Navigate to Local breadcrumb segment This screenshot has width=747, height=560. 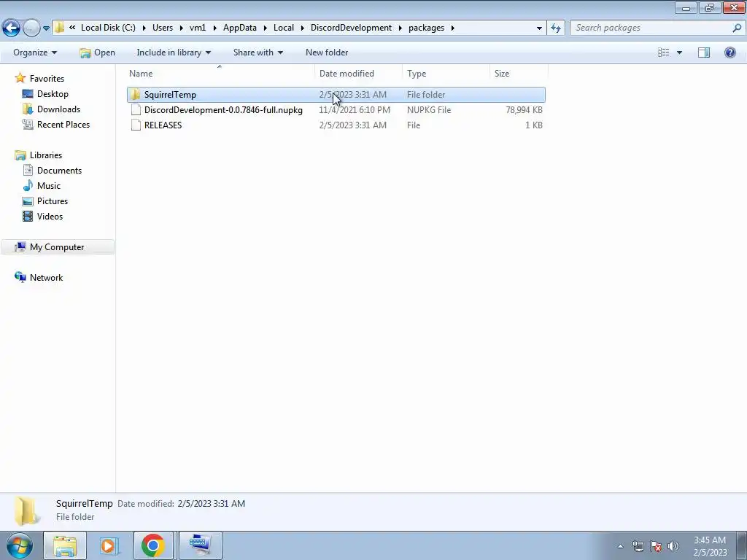tap(284, 28)
